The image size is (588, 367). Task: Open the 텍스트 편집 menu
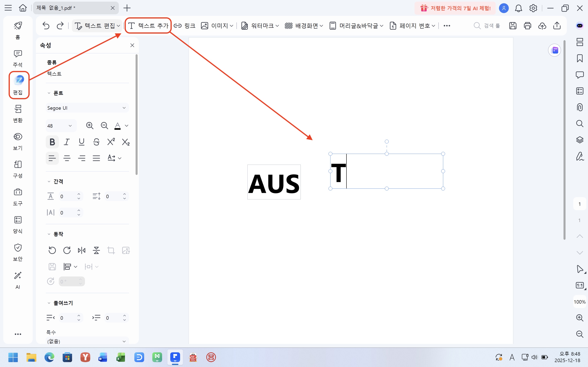click(x=97, y=25)
